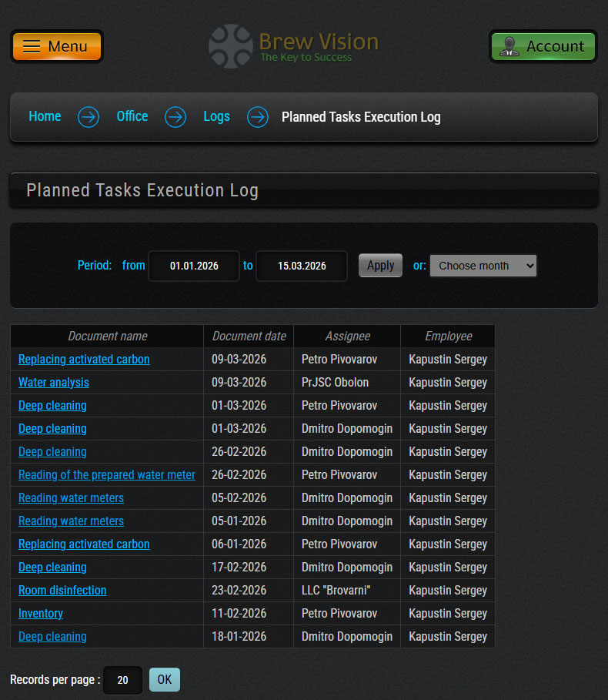Click the arrow icon after Home
This screenshot has width=608, height=700.
(x=89, y=117)
